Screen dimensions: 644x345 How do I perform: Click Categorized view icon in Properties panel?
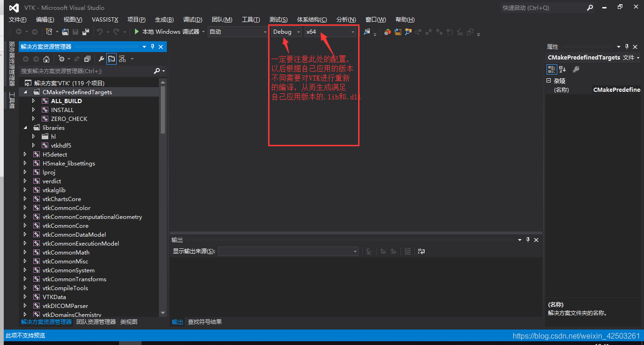tap(552, 69)
